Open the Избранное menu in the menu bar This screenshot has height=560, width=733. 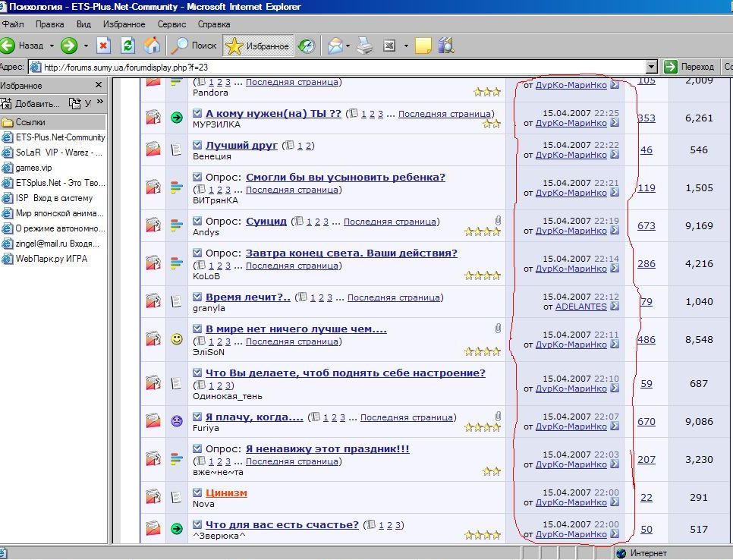124,24
